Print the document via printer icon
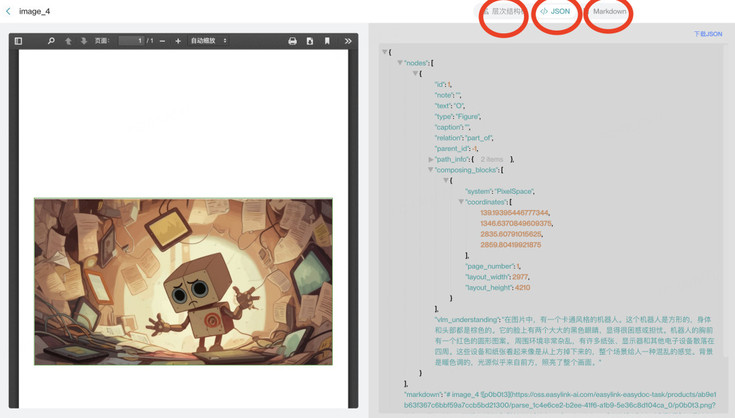Image resolution: width=735 pixels, height=418 pixels. coord(292,41)
